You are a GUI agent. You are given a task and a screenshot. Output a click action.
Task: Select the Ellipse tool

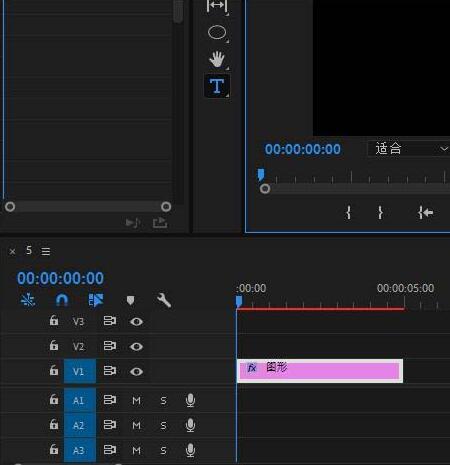tap(217, 33)
